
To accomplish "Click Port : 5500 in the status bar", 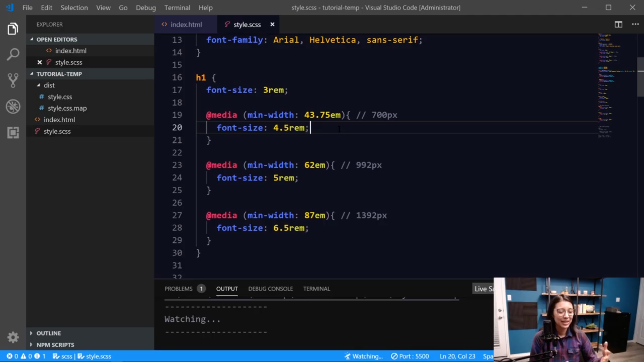I will (x=410, y=356).
